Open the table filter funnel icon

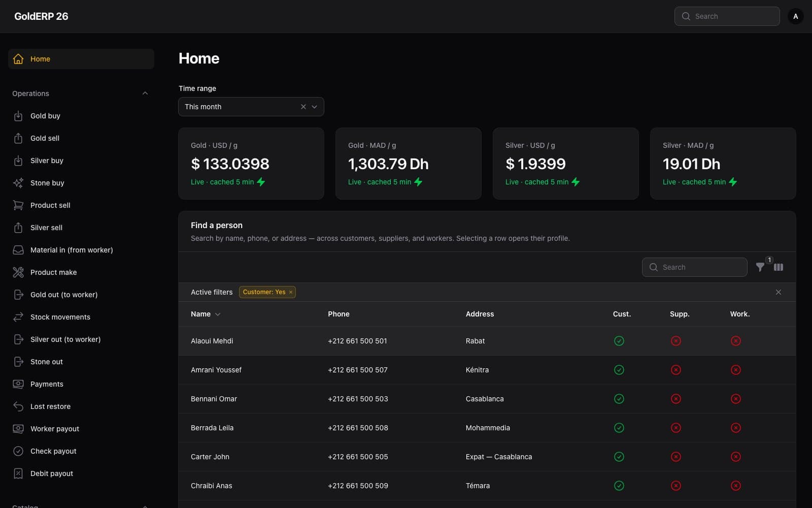[x=760, y=267]
